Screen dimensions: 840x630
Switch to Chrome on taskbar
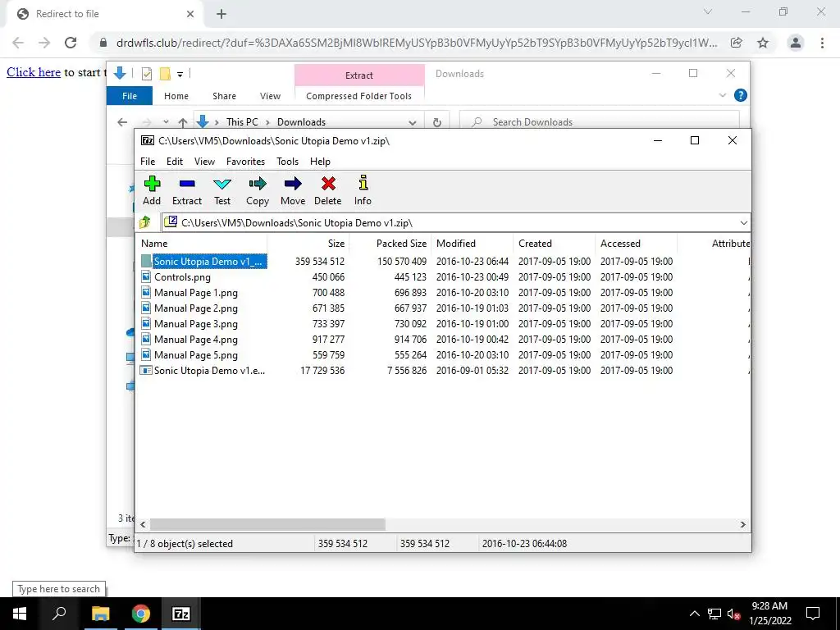(141, 614)
